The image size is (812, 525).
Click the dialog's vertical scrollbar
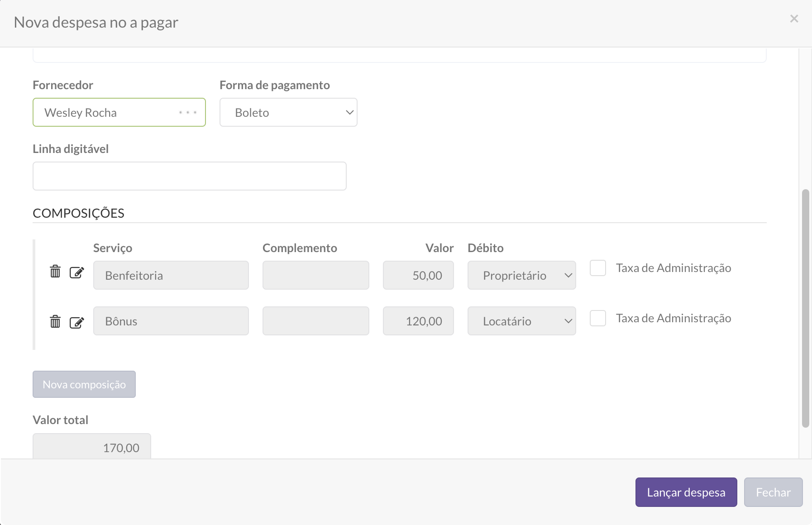click(805, 308)
